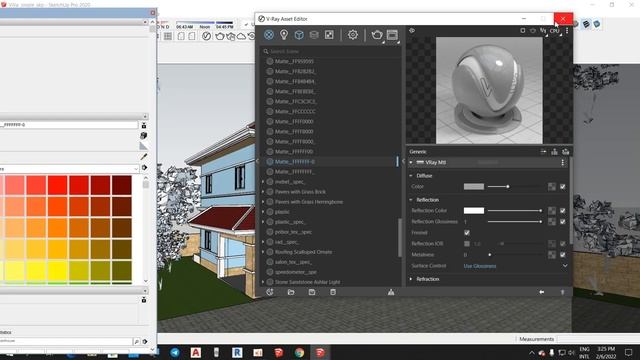Image resolution: width=640 pixels, height=360 pixels.
Task: Select the Render Elements layers icon
Action: (314, 35)
